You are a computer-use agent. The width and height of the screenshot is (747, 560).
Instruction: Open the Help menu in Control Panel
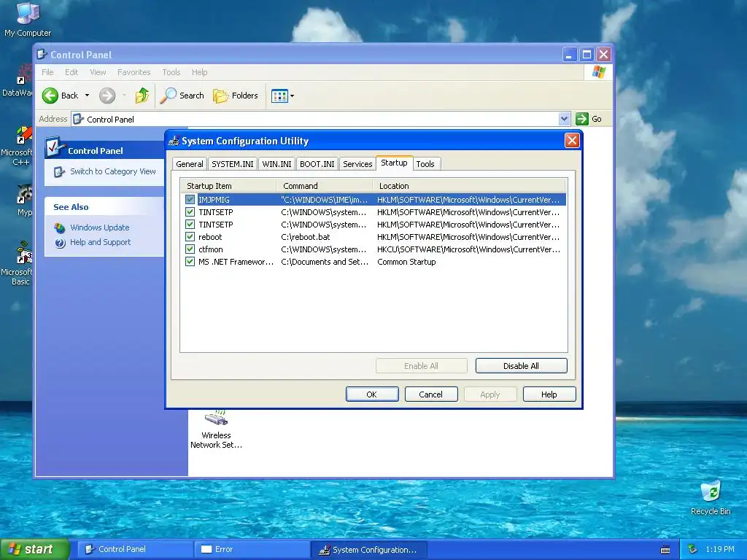point(200,72)
